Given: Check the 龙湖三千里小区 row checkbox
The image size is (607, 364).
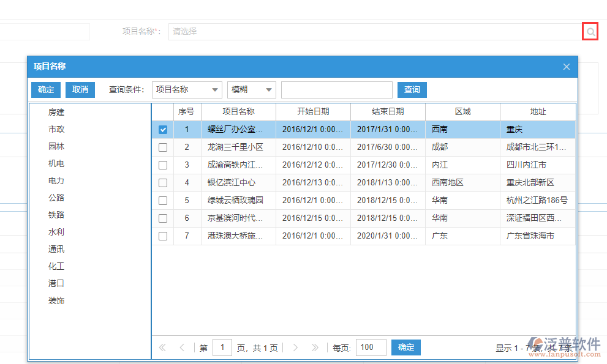Looking at the screenshot, I should point(163,147).
